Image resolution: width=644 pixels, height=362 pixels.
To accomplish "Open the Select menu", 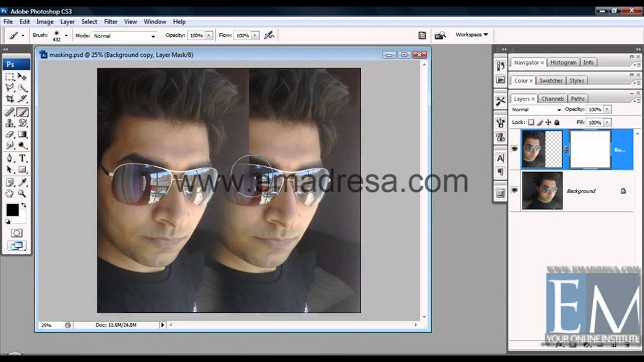I will 89,22.
